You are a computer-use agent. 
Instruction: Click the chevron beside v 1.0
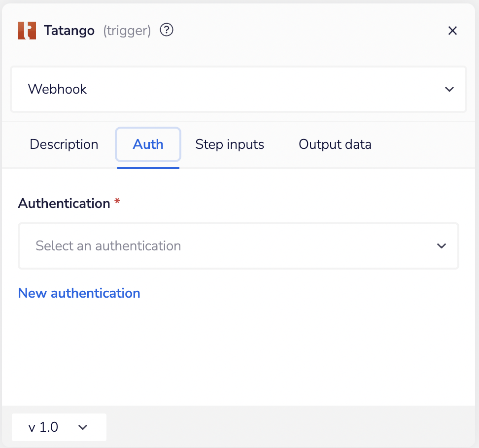click(x=83, y=427)
